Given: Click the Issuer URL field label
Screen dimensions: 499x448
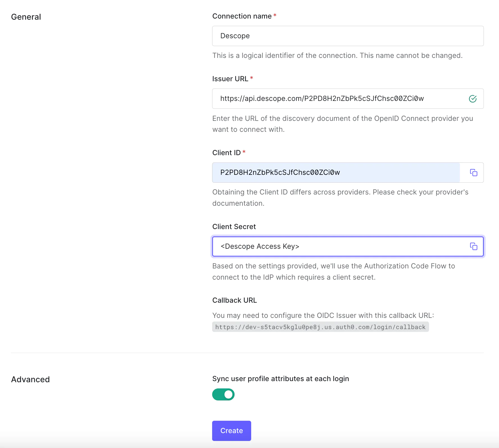Looking at the screenshot, I should (230, 79).
